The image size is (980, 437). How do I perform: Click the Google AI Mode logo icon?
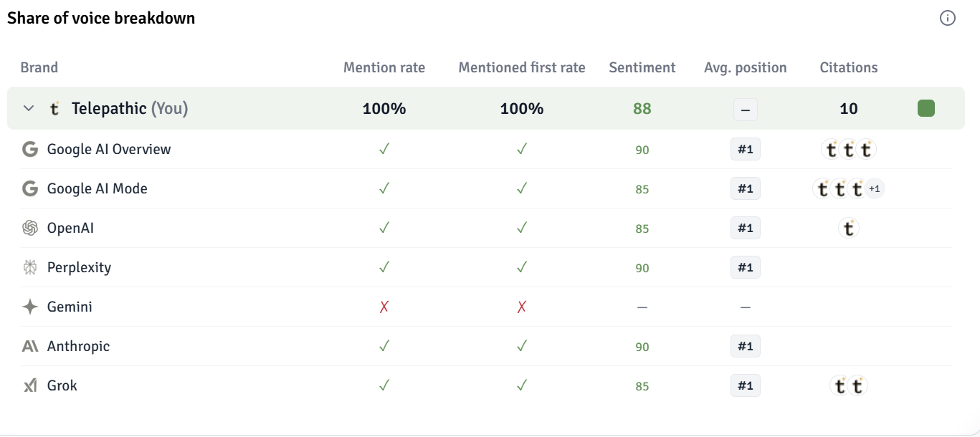(x=30, y=189)
